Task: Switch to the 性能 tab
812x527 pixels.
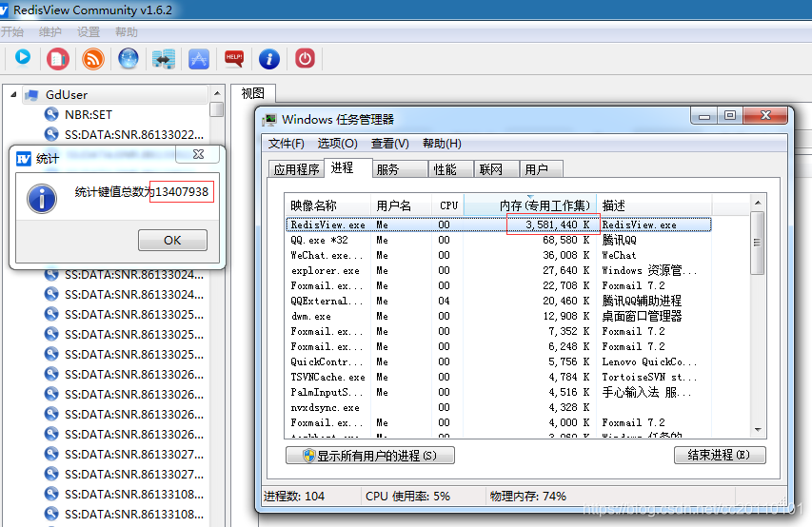Action: (x=450, y=169)
